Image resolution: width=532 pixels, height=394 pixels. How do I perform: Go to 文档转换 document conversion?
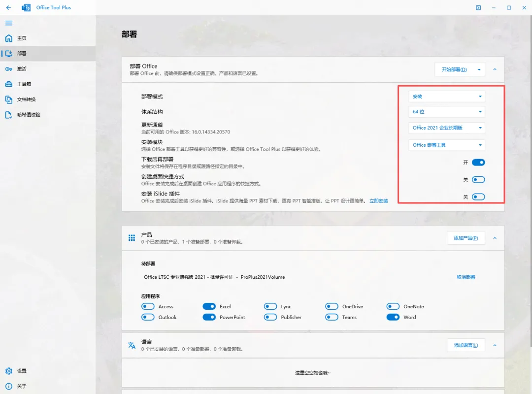[47, 99]
